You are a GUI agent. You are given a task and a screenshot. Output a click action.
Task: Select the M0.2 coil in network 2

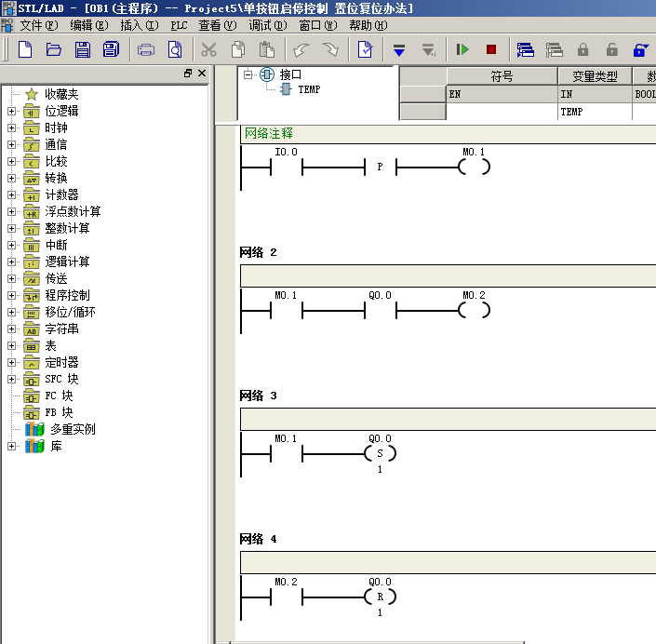pos(474,311)
